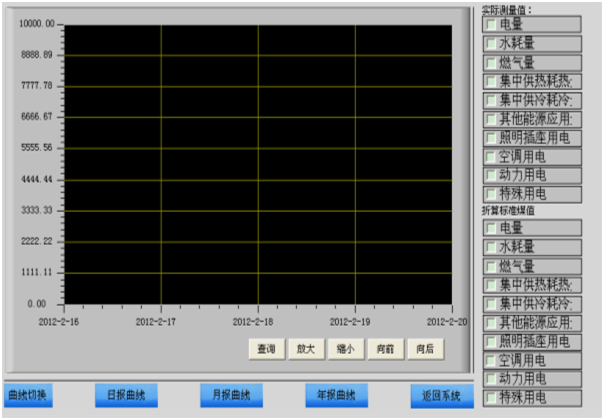Open the 日报曲线 daily report curve
The image size is (604, 420).
point(126,394)
